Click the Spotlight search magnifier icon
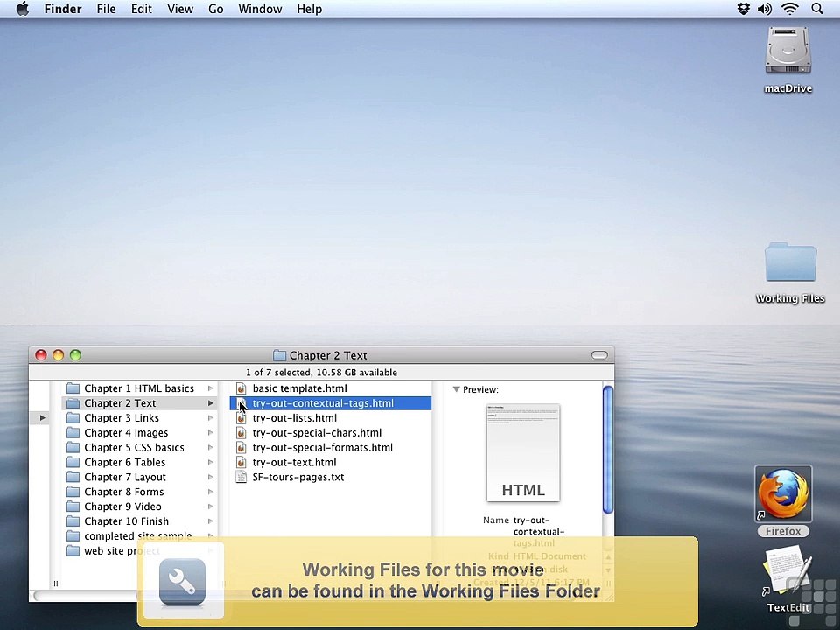 [817, 9]
